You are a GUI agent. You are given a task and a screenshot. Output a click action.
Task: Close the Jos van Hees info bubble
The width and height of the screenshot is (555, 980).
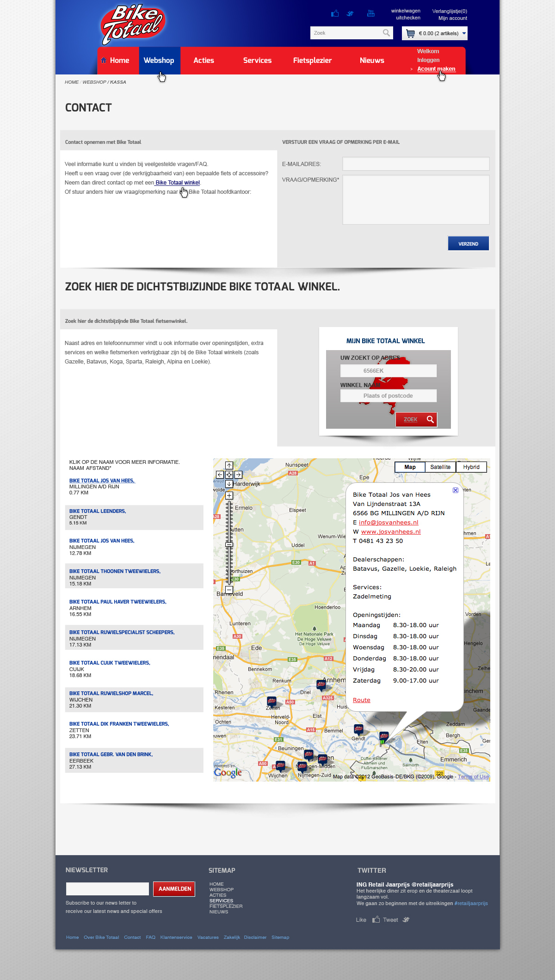click(456, 490)
